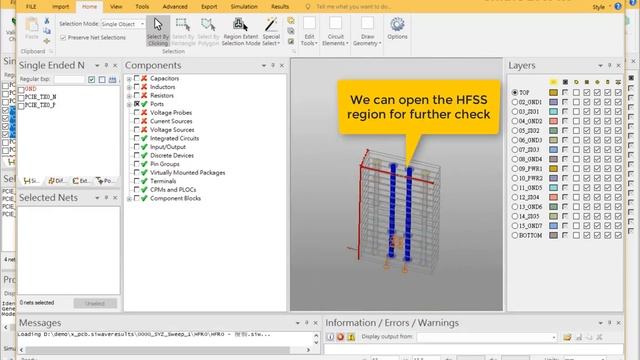Choose Select By Polygon tool
The image size is (640, 360).
pyautogui.click(x=208, y=31)
